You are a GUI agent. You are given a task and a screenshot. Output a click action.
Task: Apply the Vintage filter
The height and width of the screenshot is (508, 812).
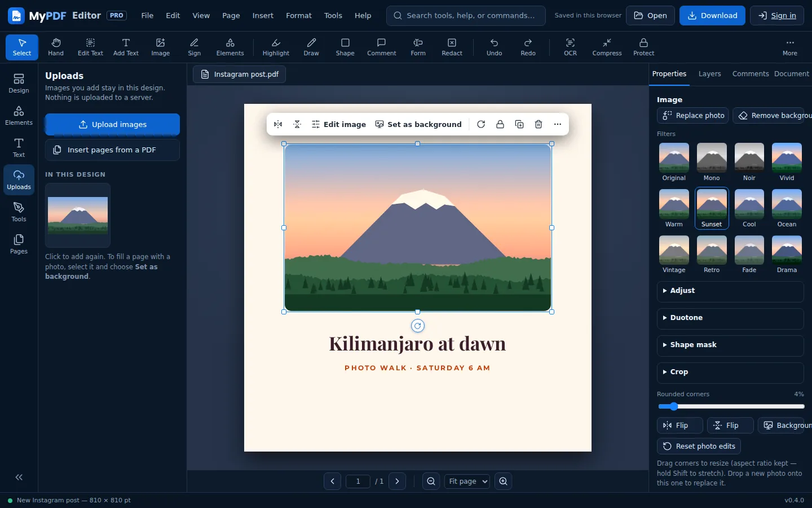[674, 255]
